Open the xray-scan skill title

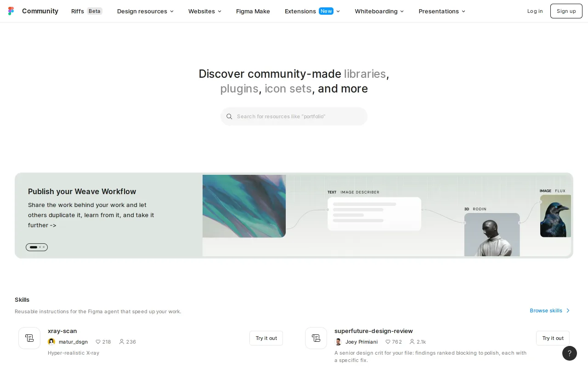click(x=62, y=331)
